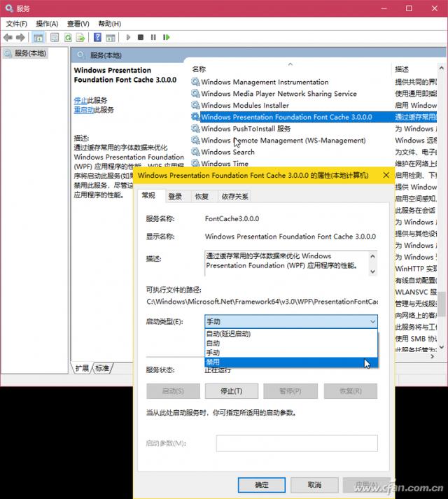Click services list scroll down arrow

441,347
